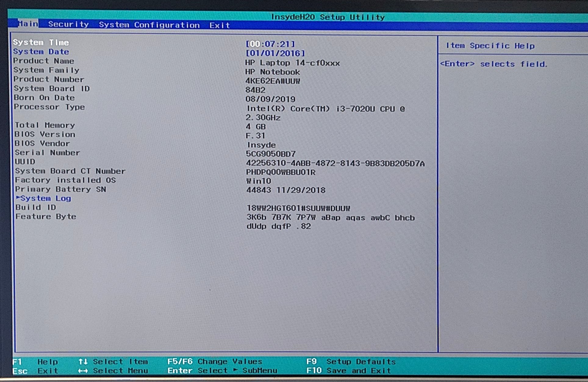Click the board ID value 84B2
The image size is (588, 382).
(x=256, y=90)
